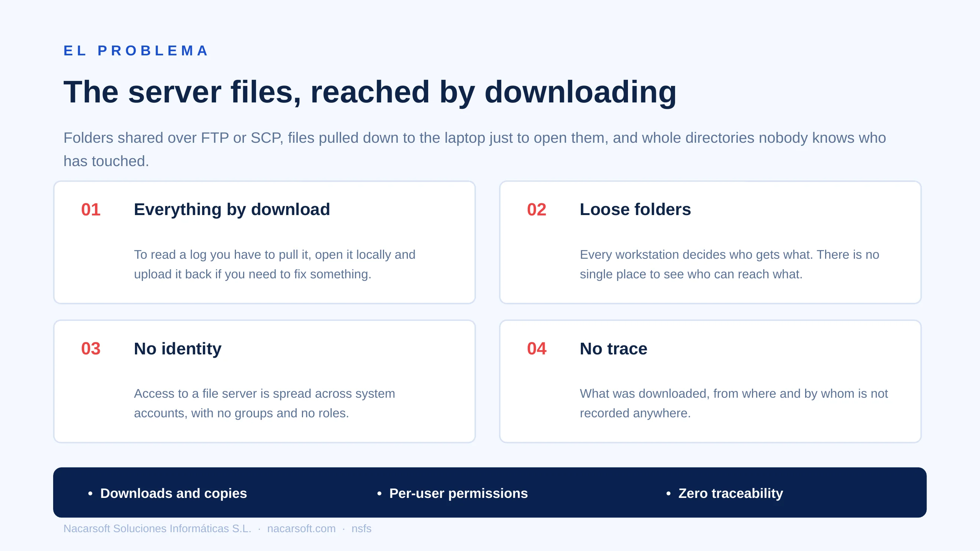Image resolution: width=980 pixels, height=551 pixels.
Task: Click the red number 04
Action: click(x=536, y=349)
